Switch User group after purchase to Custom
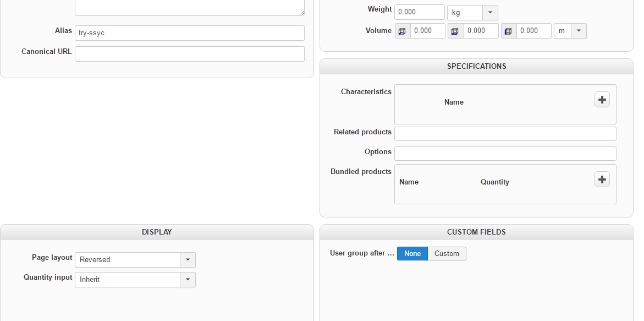 pos(447,254)
